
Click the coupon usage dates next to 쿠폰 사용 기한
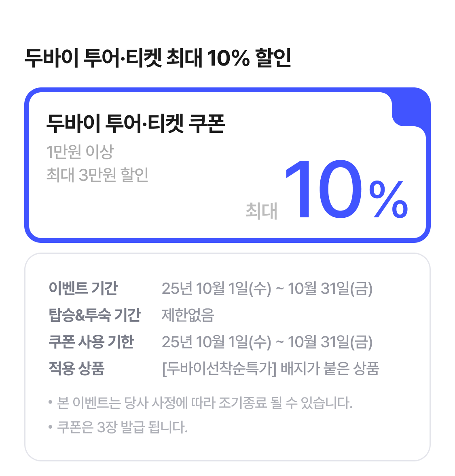click(267, 342)
